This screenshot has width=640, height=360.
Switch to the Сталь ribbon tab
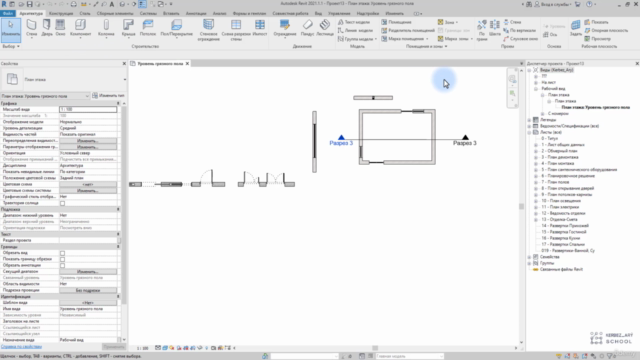(x=84, y=13)
